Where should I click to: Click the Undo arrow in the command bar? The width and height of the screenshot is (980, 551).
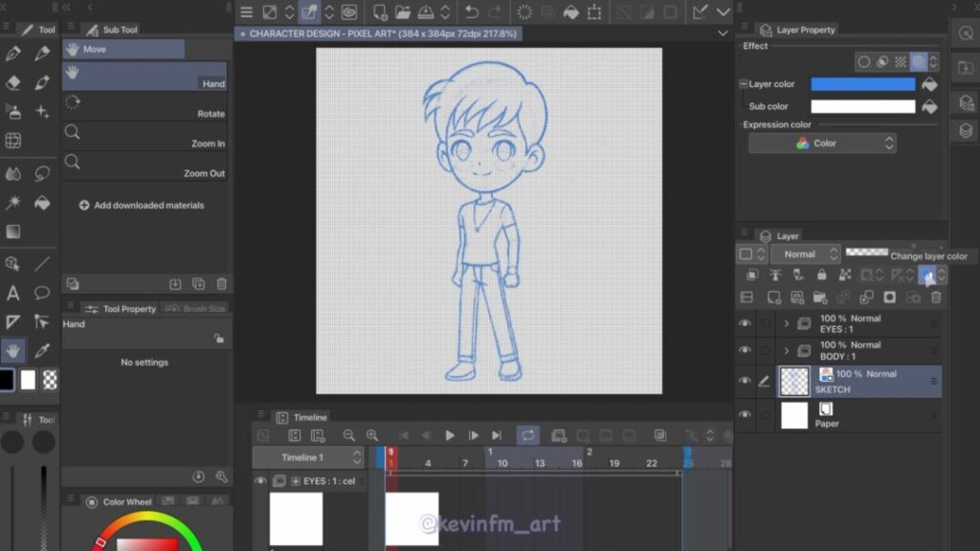[471, 12]
